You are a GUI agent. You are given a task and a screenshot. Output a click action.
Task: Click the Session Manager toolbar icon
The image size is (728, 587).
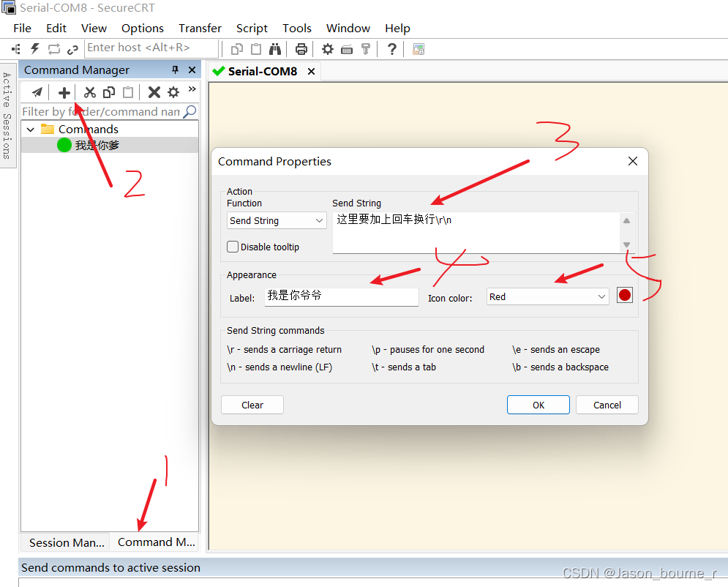[x=16, y=49]
